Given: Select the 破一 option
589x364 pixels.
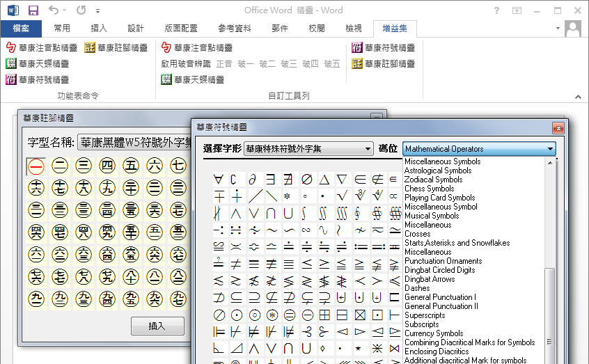Looking at the screenshot, I should 246,64.
